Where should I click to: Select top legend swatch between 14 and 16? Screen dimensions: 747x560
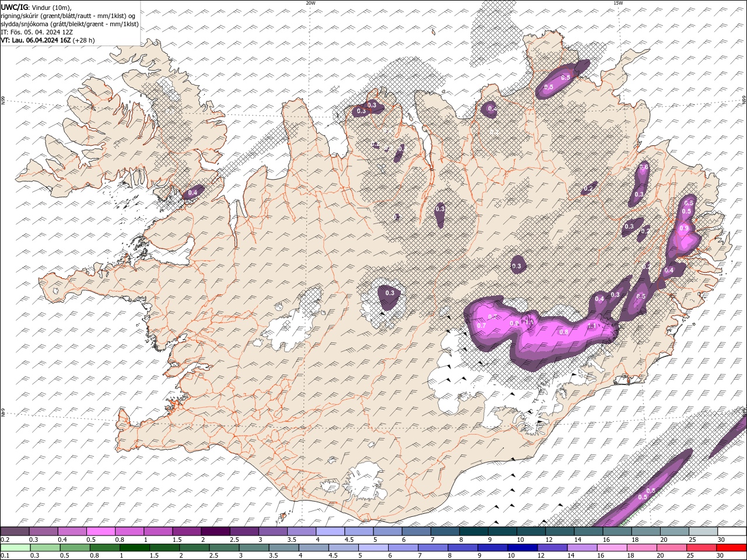click(x=588, y=531)
